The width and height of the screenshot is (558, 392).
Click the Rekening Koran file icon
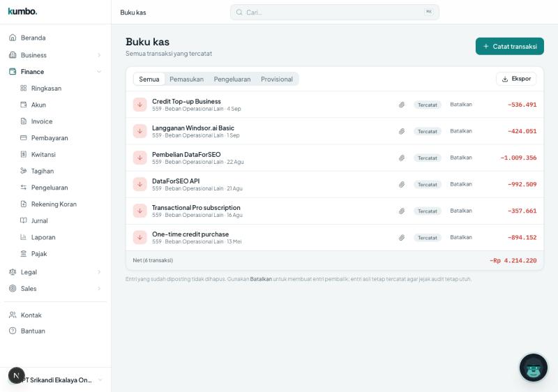point(24,204)
